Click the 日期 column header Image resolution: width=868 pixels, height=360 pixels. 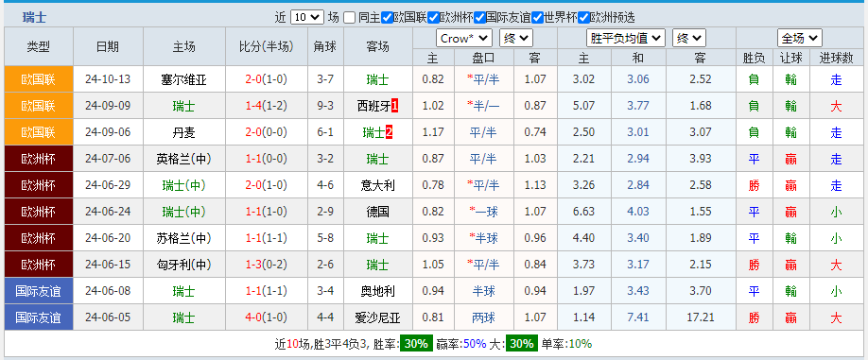point(108,46)
